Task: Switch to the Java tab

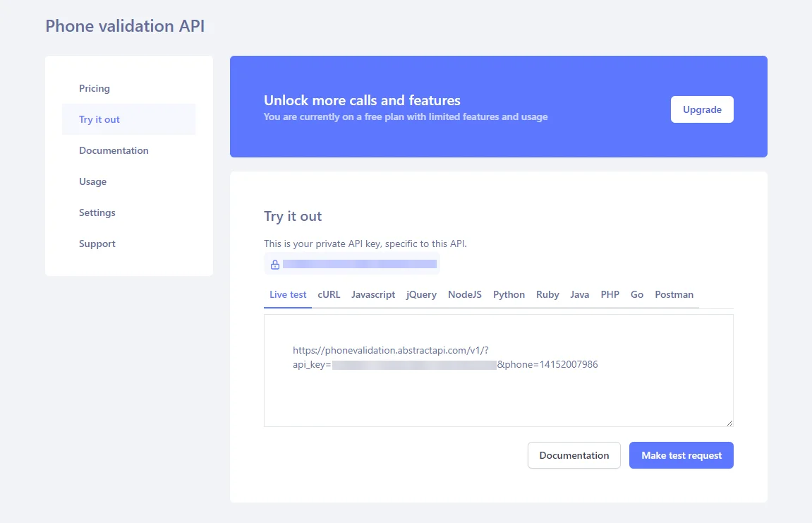Action: click(x=579, y=294)
